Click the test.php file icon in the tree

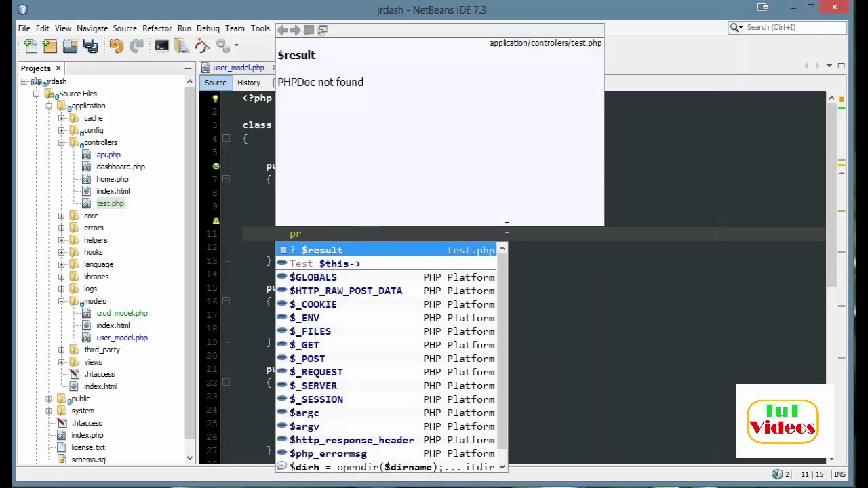86,203
